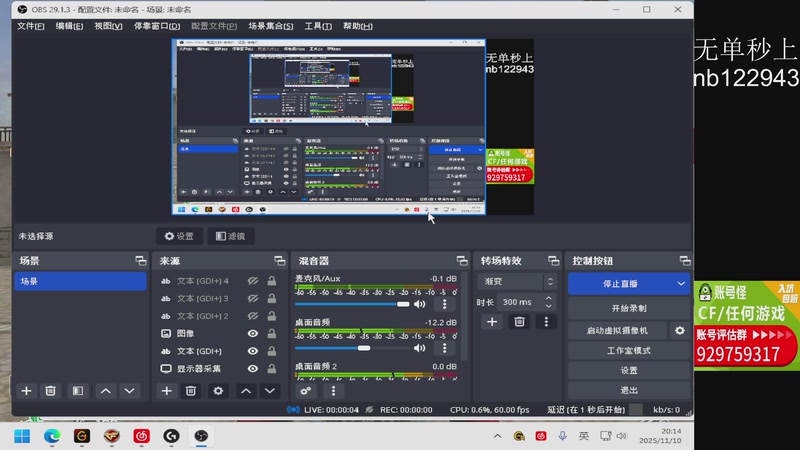Show hidden 文本 (GDI+) 2 source
Image resolution: width=800 pixels, height=450 pixels.
coord(253,316)
